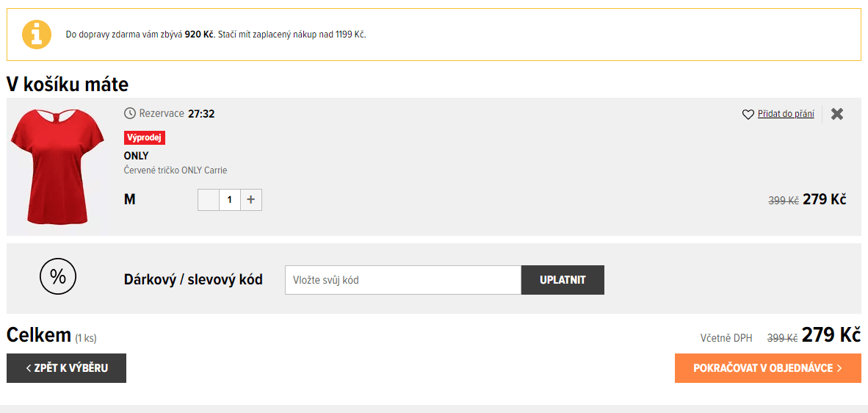Open product Červené tričko ONLY Carrie

[176, 170]
